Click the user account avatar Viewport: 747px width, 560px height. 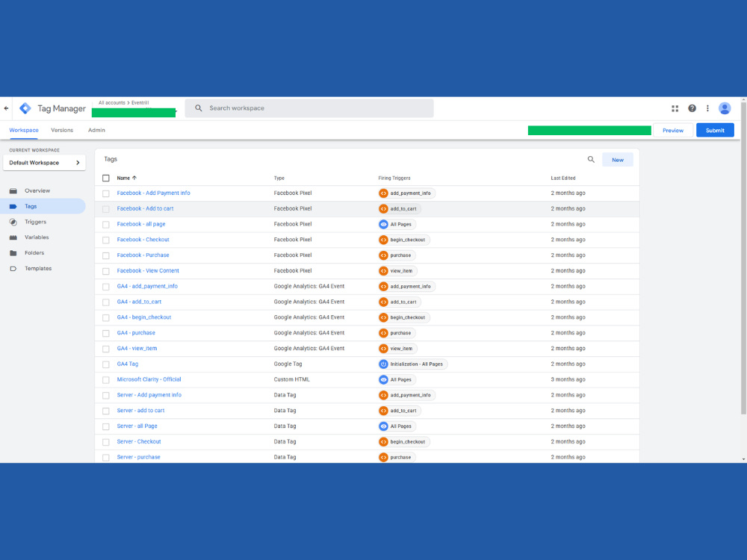[x=725, y=108]
